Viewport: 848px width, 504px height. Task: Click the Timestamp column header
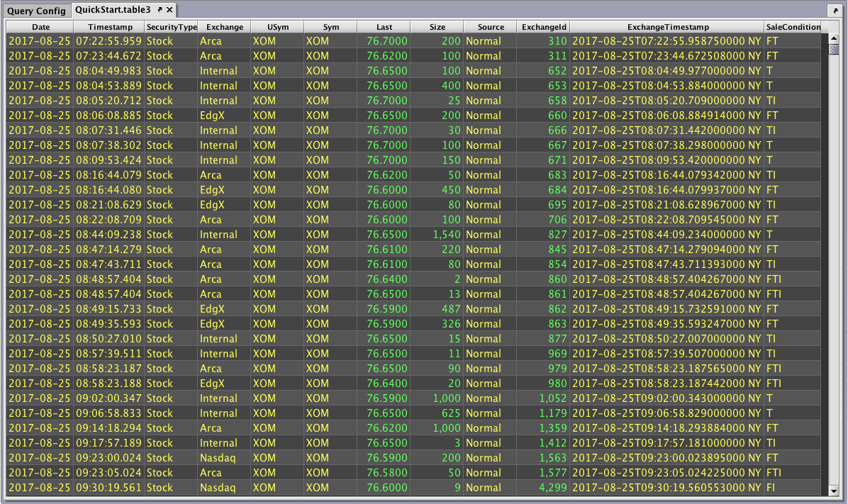point(109,27)
